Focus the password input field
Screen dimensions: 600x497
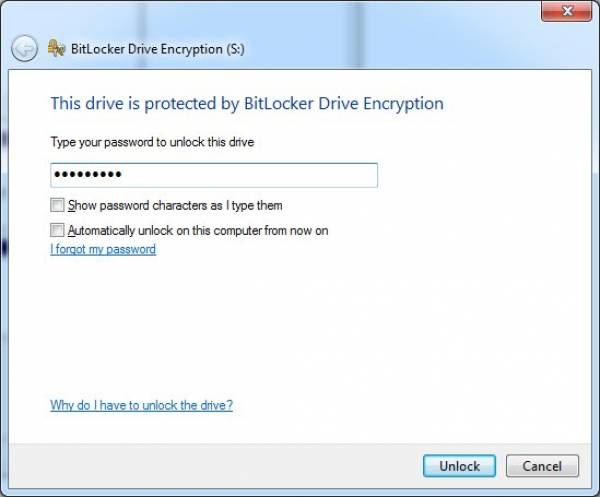click(x=214, y=175)
